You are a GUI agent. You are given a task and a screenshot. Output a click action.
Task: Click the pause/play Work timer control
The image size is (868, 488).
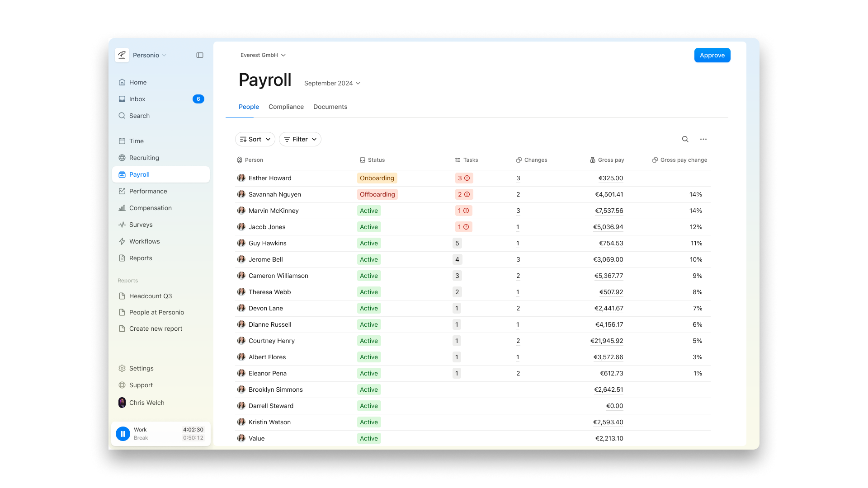tap(123, 433)
